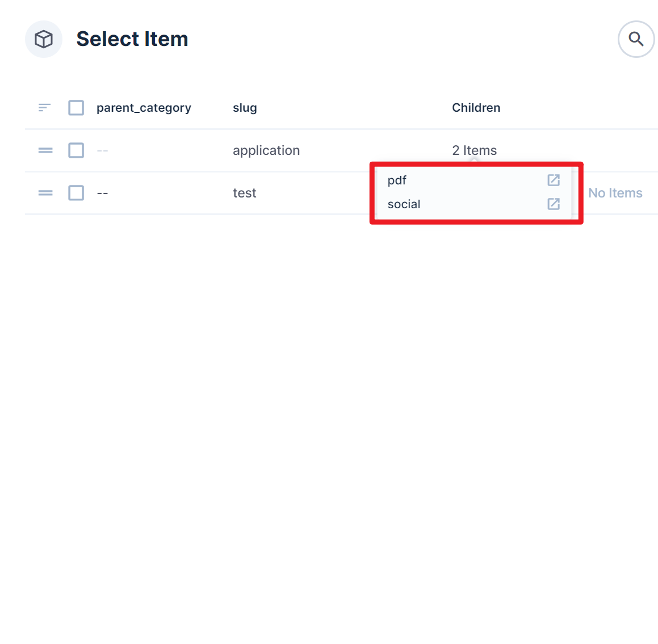Select pdf from the children popup
Viewport: 658px width, 644px height.
[396, 180]
